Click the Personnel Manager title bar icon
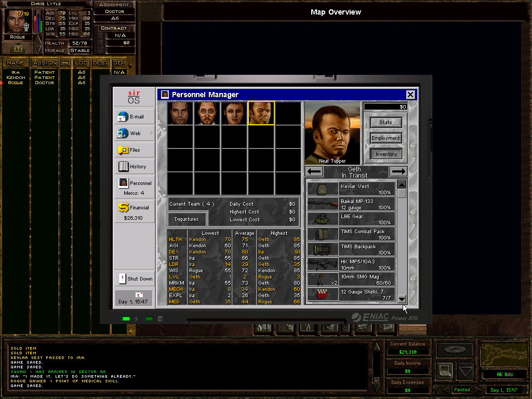532x399 pixels. point(165,95)
